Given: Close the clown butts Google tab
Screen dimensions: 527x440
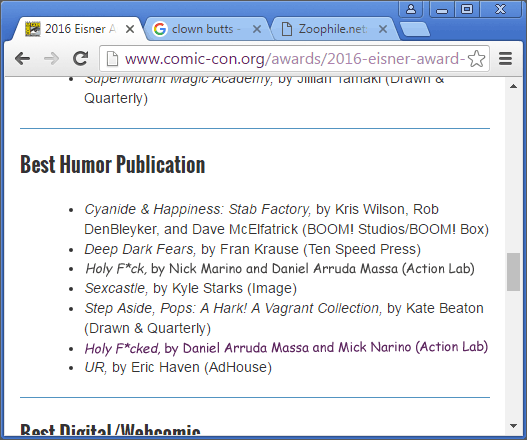Looking at the screenshot, I should click(x=257, y=29).
